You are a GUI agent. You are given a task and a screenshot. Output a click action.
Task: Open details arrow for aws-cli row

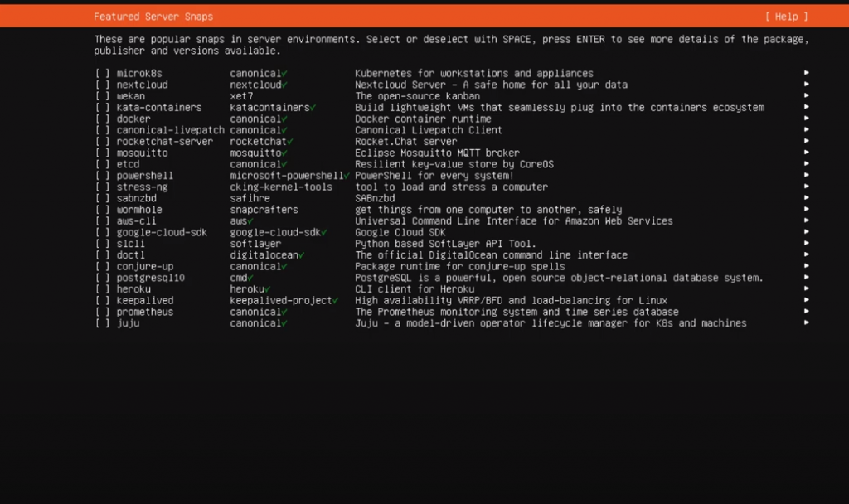(x=806, y=220)
